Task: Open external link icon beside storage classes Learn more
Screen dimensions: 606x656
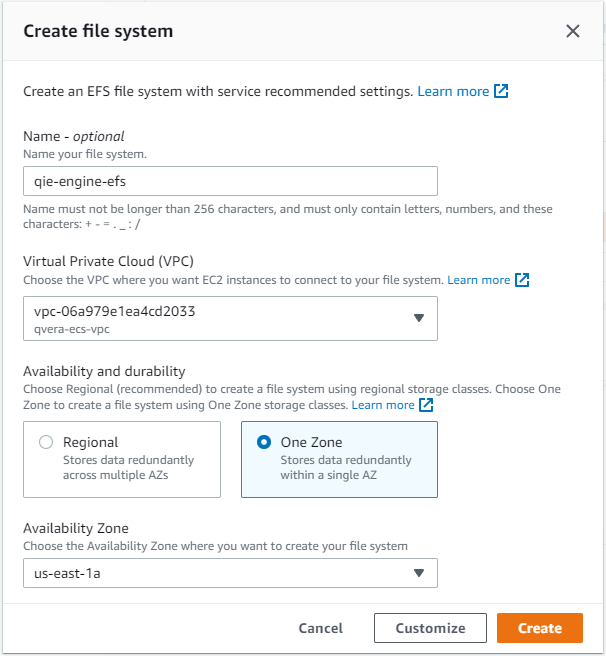Action: tap(426, 405)
